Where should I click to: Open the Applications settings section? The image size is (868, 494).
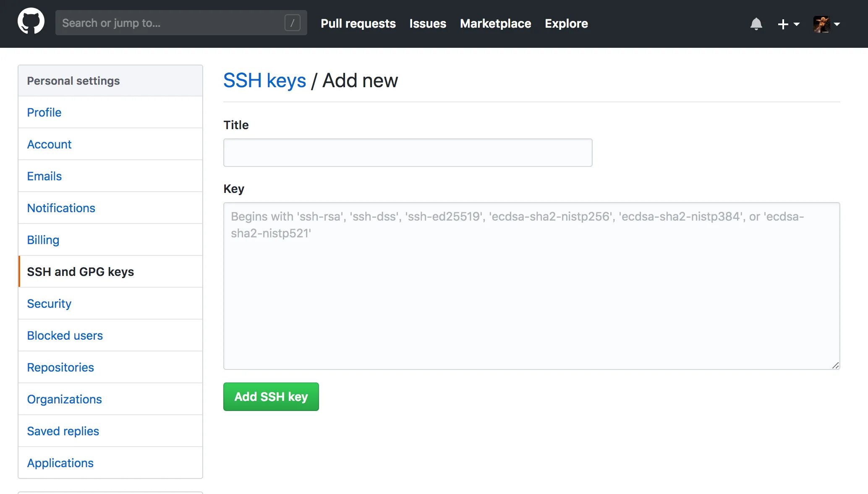[60, 463]
